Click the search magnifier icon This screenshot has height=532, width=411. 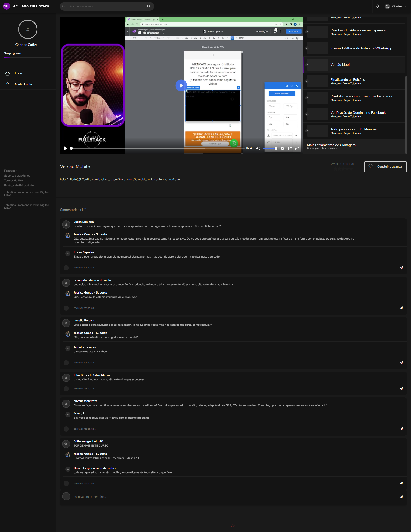tap(149, 6)
